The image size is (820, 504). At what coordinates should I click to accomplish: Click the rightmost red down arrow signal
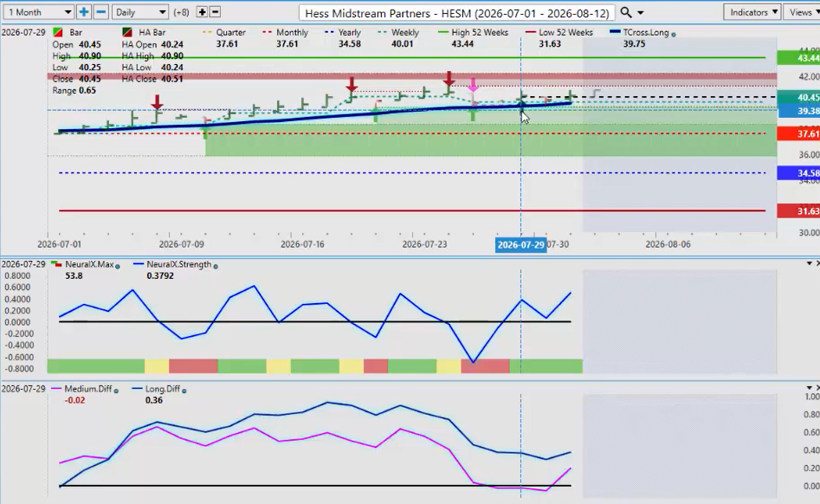click(449, 79)
